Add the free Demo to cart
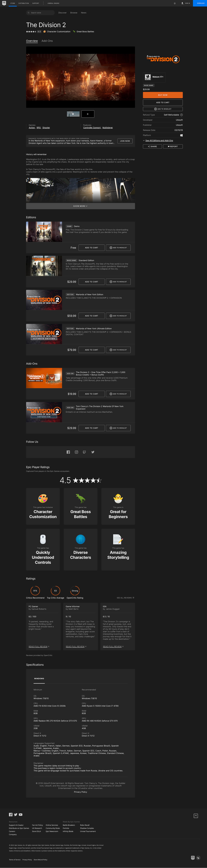 92,248
